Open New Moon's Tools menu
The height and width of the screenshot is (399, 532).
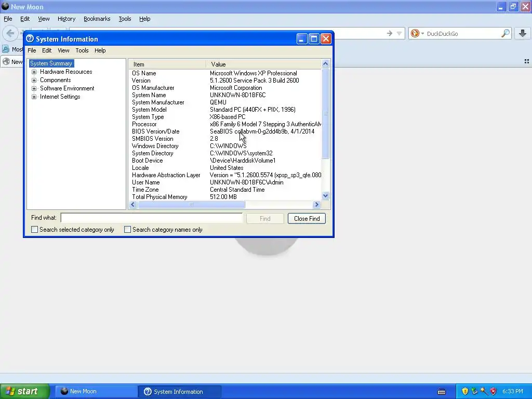[125, 19]
